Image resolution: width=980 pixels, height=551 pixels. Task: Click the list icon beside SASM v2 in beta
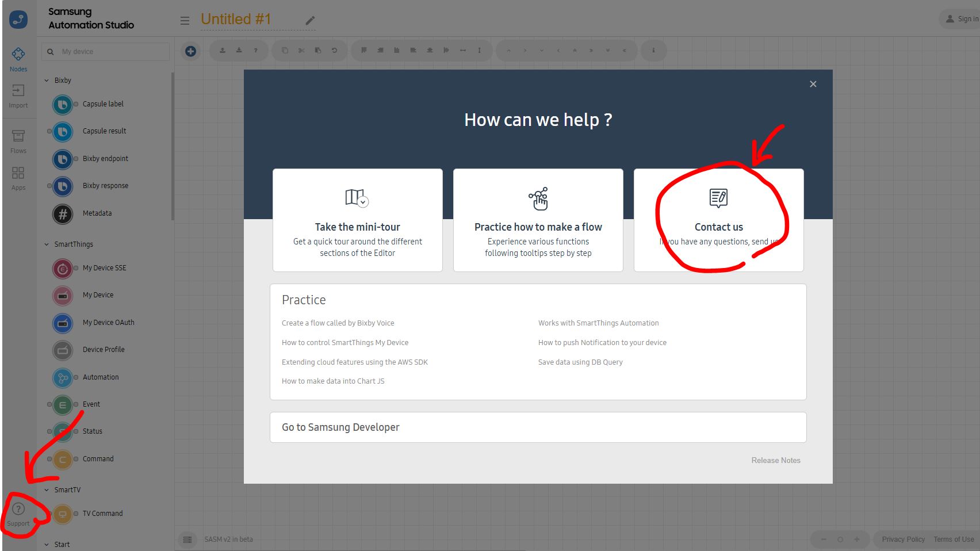point(187,539)
